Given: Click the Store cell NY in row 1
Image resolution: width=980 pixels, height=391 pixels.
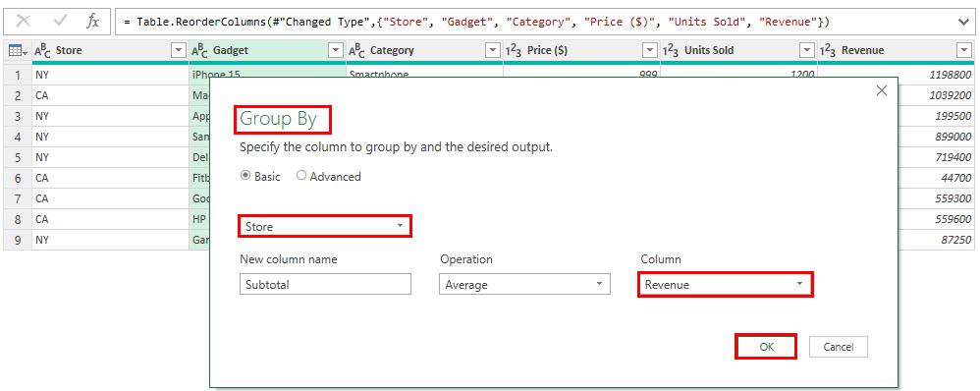Looking at the screenshot, I should click(x=110, y=75).
